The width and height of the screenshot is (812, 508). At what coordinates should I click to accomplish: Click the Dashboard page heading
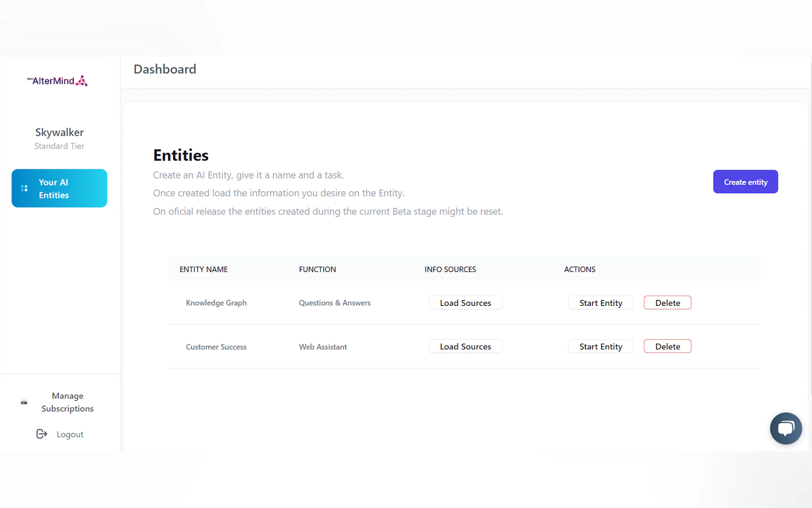point(165,69)
